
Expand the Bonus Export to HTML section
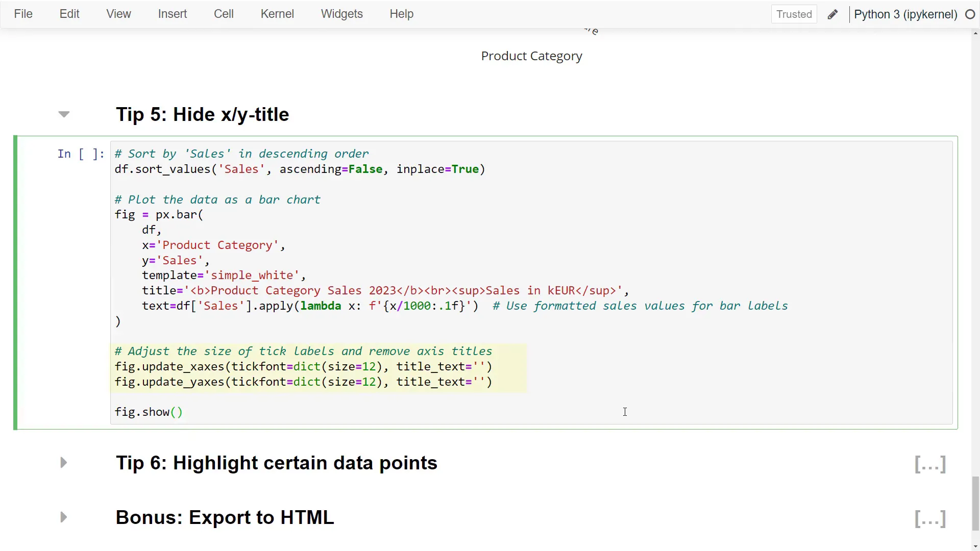[64, 517]
